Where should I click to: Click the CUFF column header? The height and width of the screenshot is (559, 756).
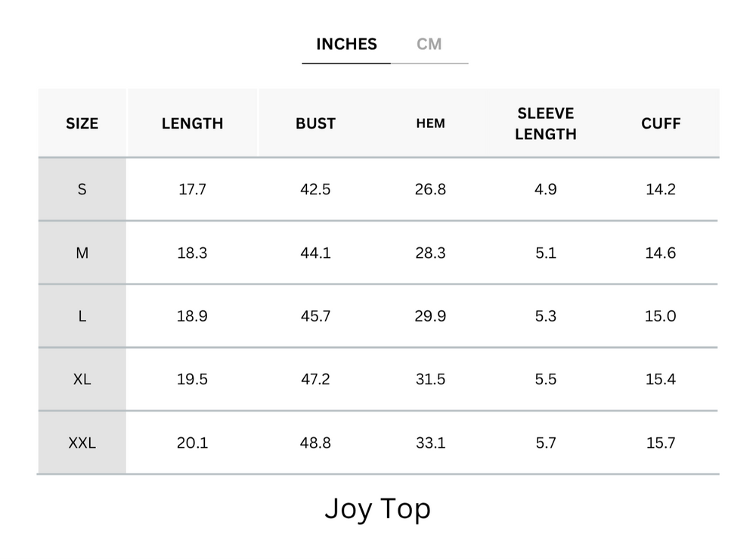[x=661, y=123]
